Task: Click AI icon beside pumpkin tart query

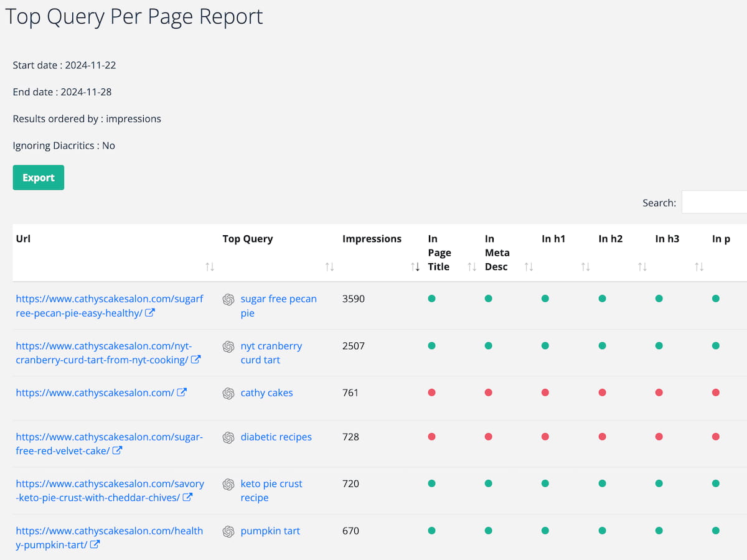Action: pyautogui.click(x=228, y=531)
